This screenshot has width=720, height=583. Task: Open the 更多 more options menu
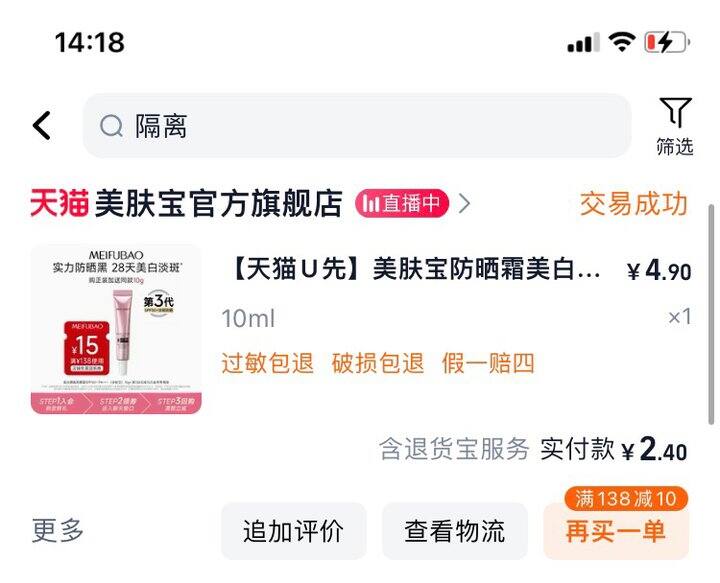pyautogui.click(x=57, y=530)
